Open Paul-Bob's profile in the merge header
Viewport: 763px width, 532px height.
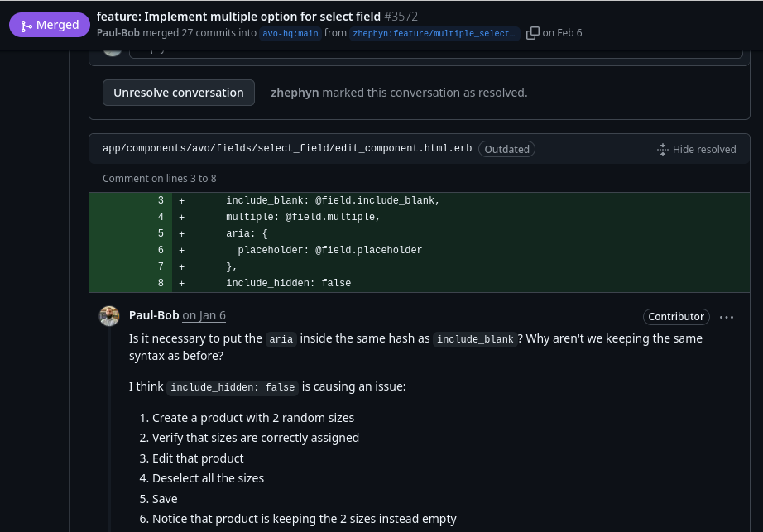[118, 32]
